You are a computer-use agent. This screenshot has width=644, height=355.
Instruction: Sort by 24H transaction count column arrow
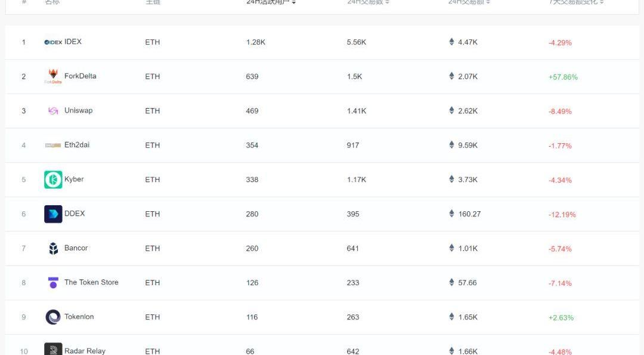387,2
